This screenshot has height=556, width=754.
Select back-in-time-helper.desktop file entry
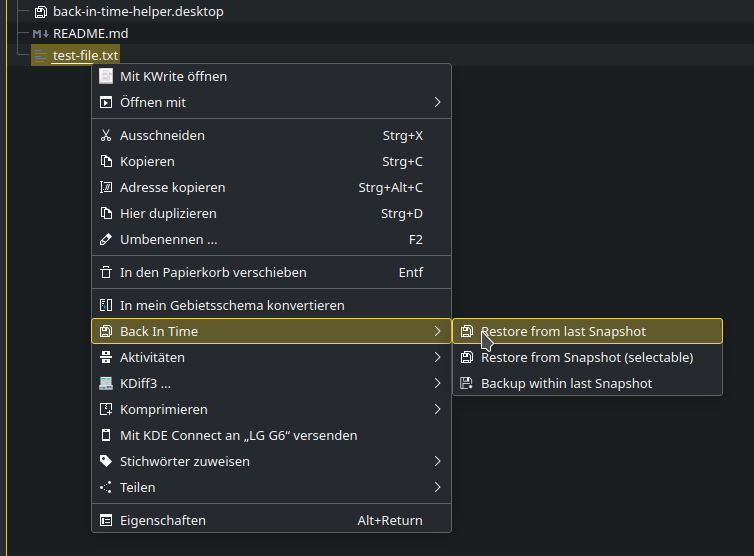138,12
